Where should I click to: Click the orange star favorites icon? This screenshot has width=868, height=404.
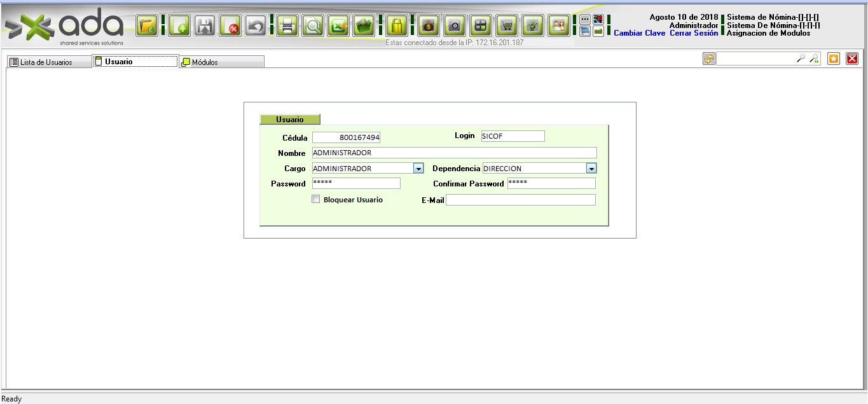point(834,59)
